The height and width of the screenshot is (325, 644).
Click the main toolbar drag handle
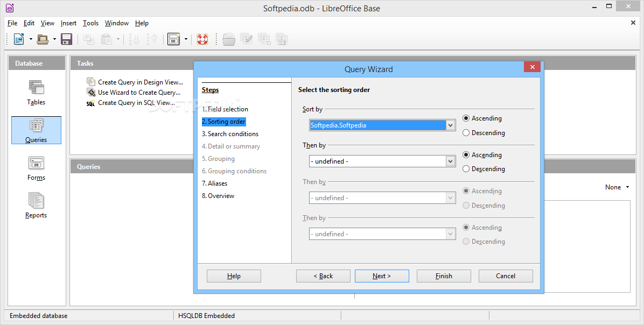[x=8, y=39]
